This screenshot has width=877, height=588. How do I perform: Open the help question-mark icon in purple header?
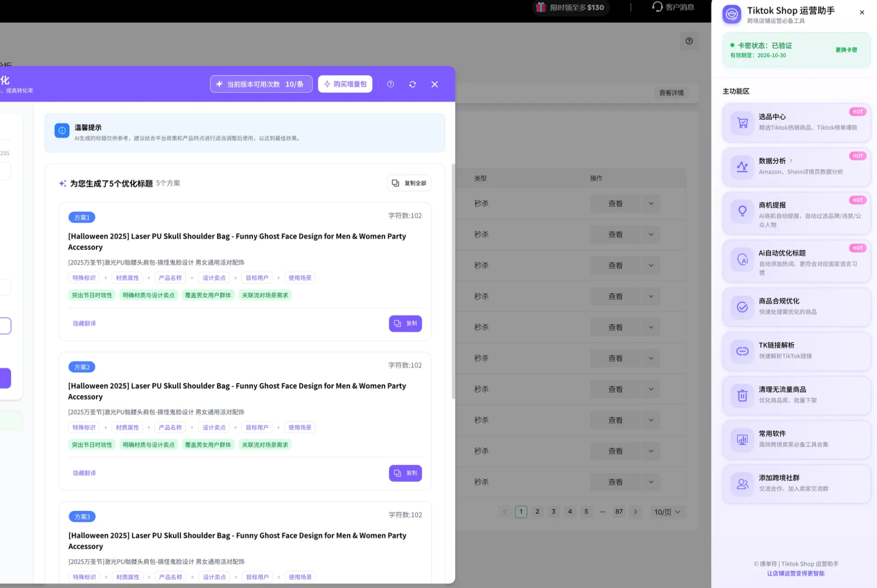pyautogui.click(x=390, y=84)
